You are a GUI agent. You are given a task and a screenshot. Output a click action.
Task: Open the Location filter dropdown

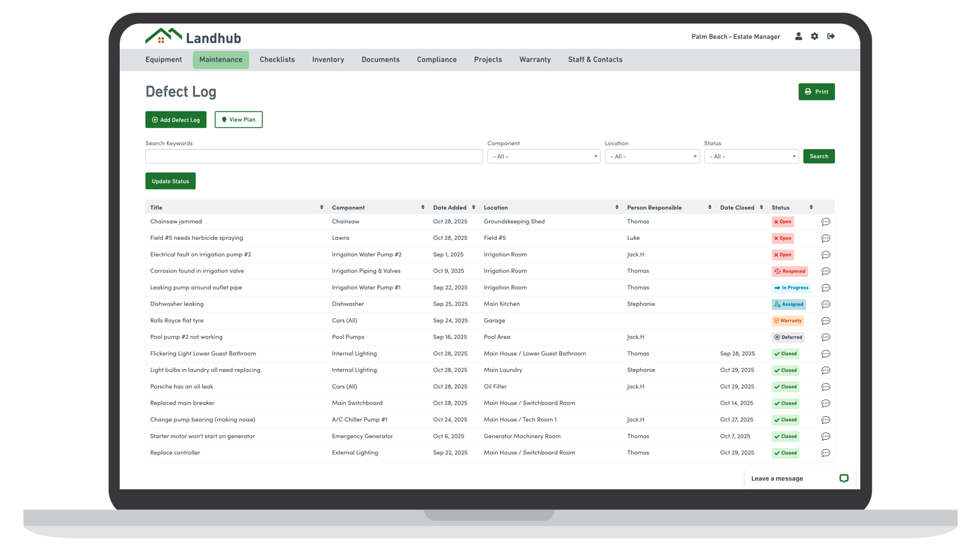coord(651,157)
